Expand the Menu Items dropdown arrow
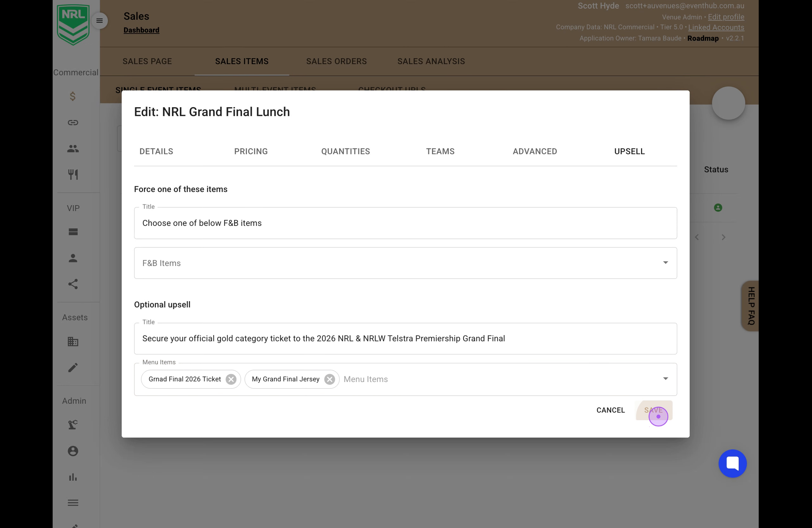 point(665,379)
